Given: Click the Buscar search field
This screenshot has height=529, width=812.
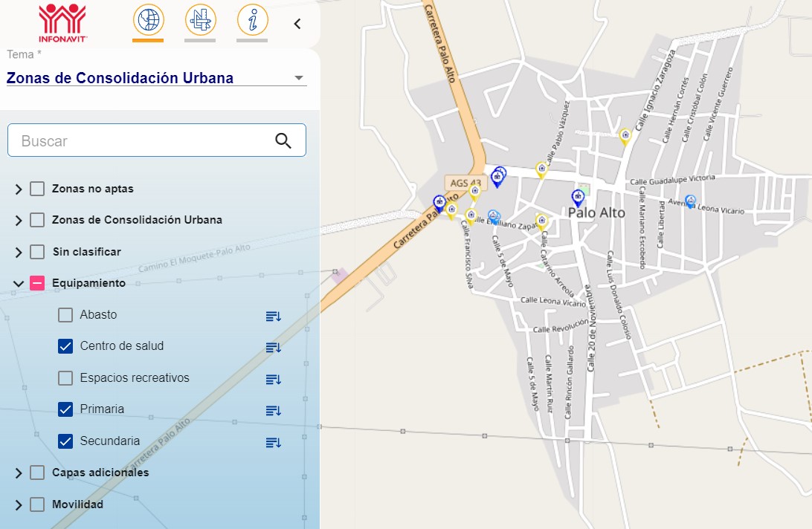Looking at the screenshot, I should tap(141, 141).
